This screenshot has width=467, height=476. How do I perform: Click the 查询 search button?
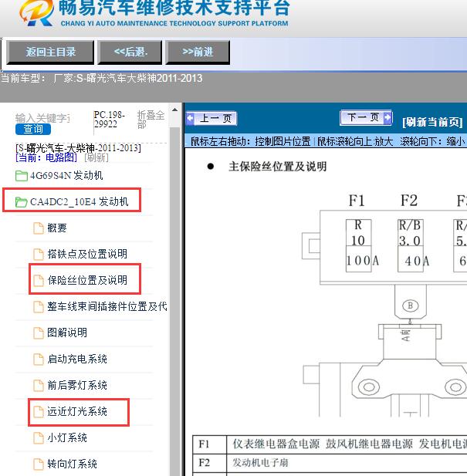[33, 129]
